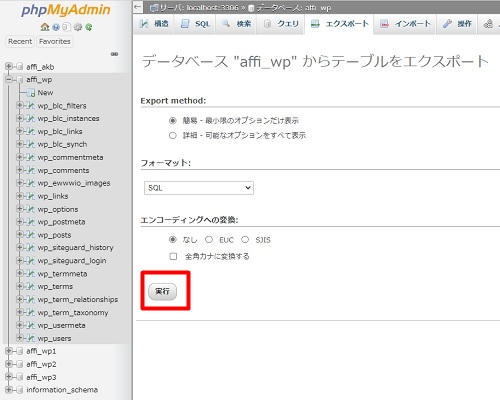The image size is (500, 400).
Task: Select the EUC encoding radio button
Action: point(209,239)
